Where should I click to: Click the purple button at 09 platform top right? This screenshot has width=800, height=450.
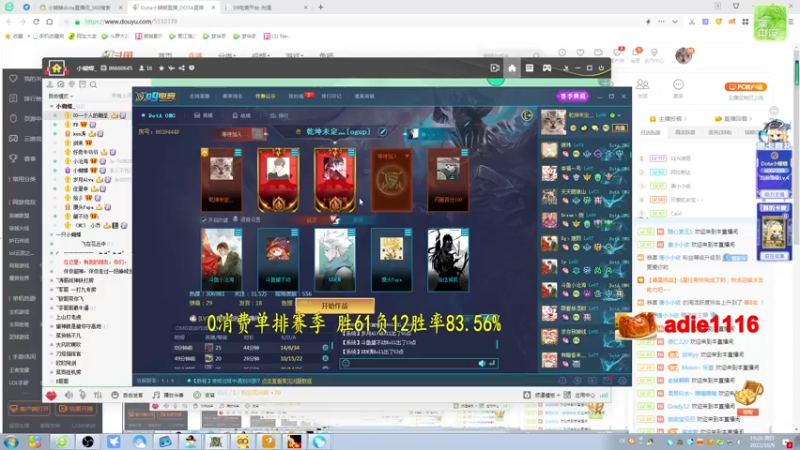572,96
